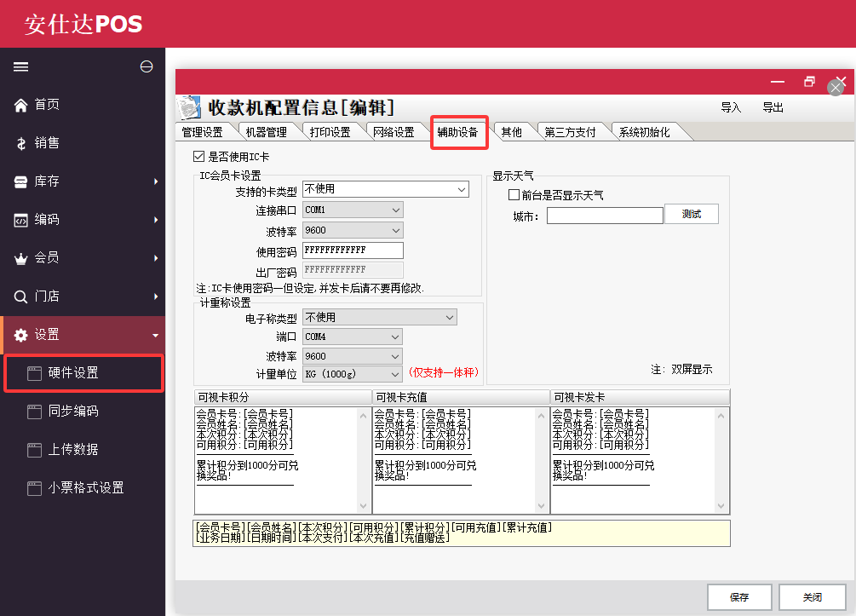
Task: Go to 首页 home icon
Action: click(20, 105)
